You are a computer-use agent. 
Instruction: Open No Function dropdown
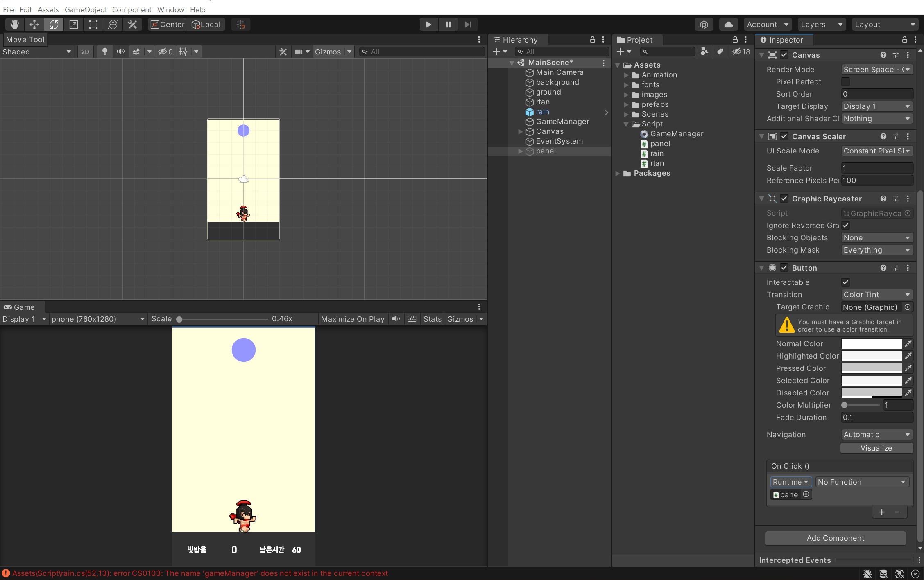[x=862, y=482]
